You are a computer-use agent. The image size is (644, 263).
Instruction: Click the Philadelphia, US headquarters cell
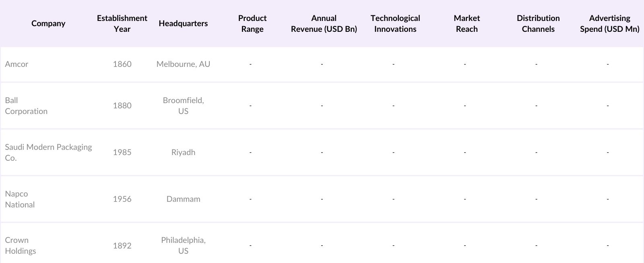pos(183,245)
